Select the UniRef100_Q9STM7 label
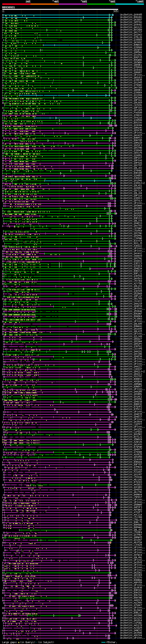This screenshot has height=644, width=146. click(131, 165)
